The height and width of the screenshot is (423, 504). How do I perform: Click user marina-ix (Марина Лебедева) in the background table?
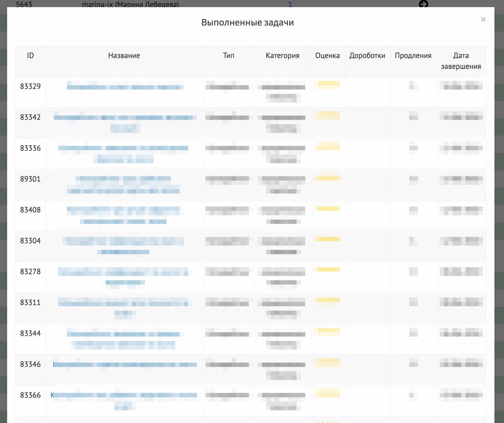(x=130, y=4)
